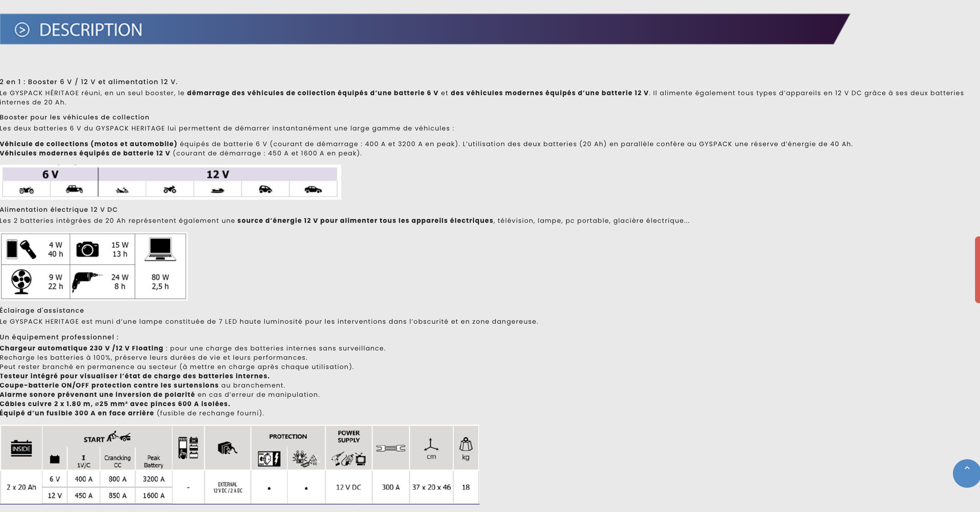Screen dimensions: 980x512
Task: Click the charger plug icon above EXTERNAL
Action: coord(227,449)
